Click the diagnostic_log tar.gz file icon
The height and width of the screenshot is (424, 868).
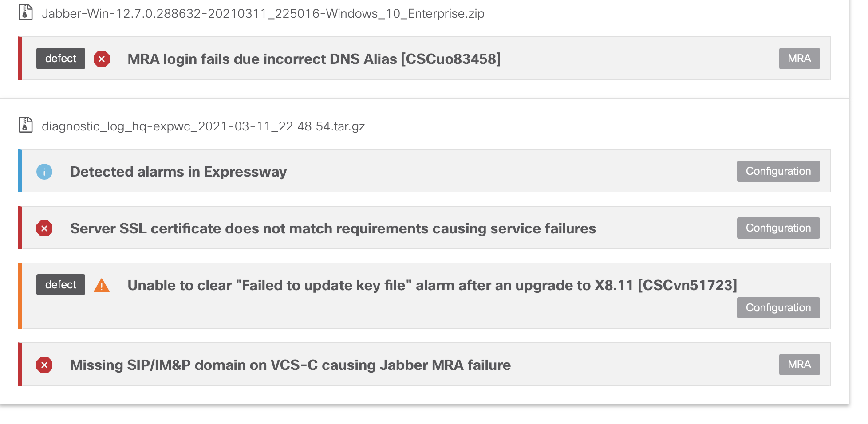point(25,126)
